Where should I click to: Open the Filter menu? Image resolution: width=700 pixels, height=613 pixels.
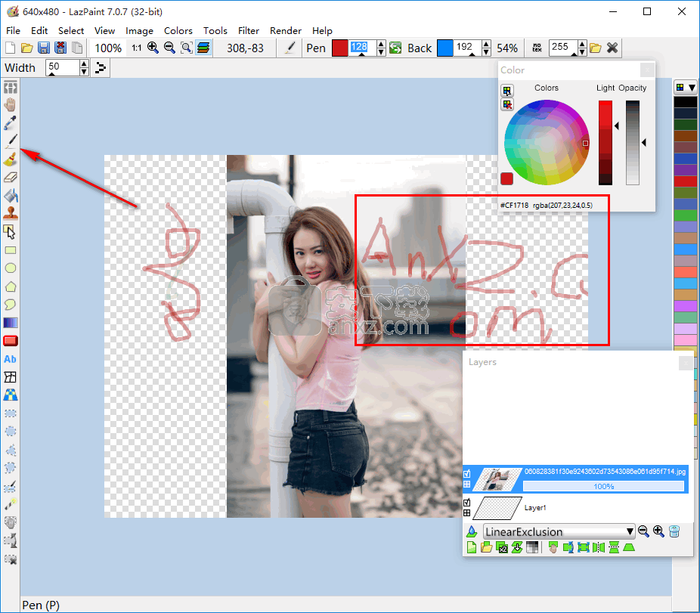248,30
